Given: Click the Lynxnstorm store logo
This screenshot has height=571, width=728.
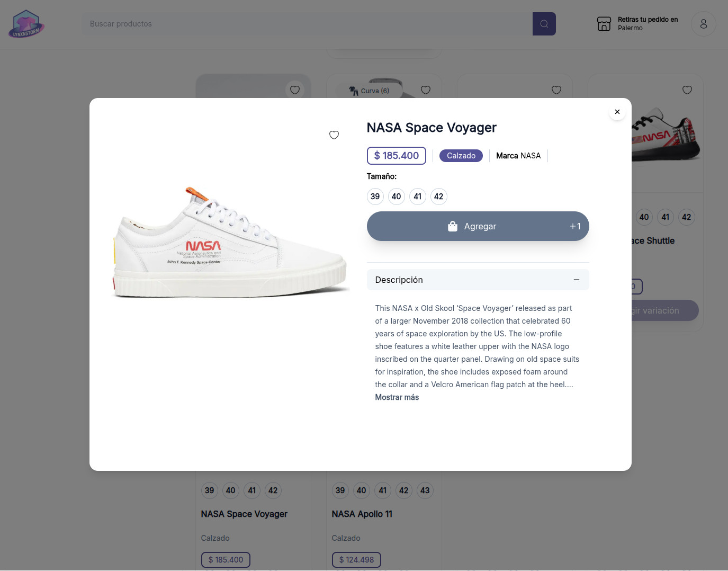Looking at the screenshot, I should [26, 24].
